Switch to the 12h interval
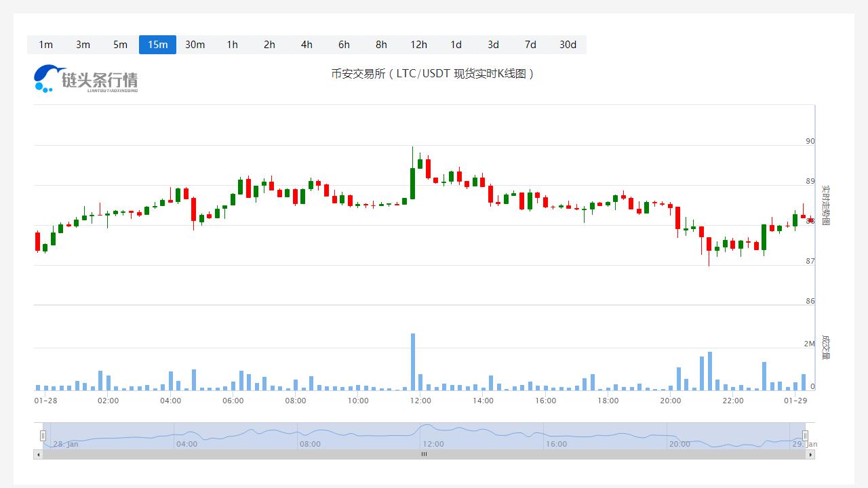 click(x=418, y=45)
